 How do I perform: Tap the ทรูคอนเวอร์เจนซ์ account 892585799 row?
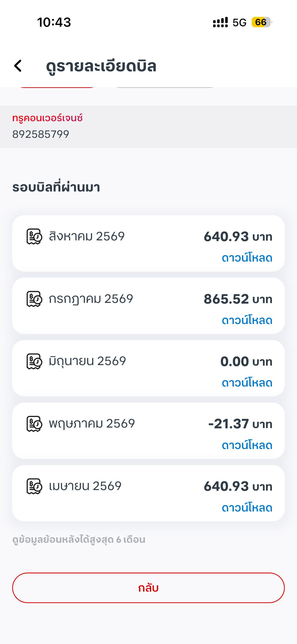[x=148, y=127]
